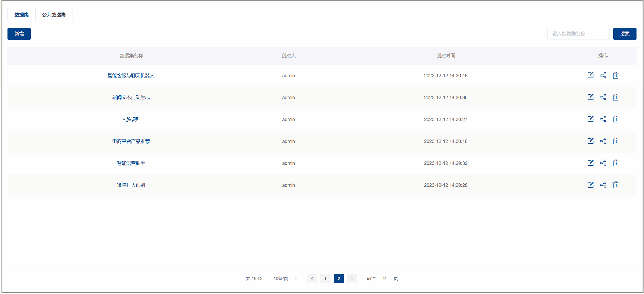Click the next page chevron
Screen dimensions: 644x294
pyautogui.click(x=352, y=278)
